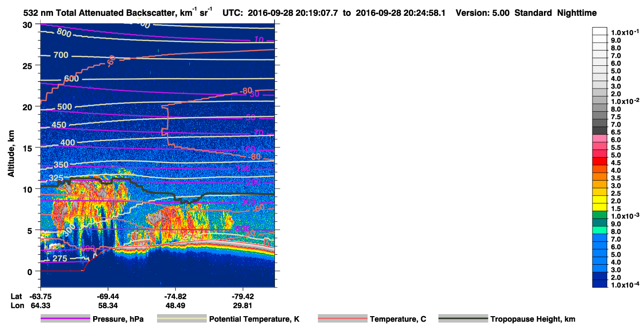Click the purple 150 pressure contour label
This screenshot has width=644, height=330.
pos(243,169)
